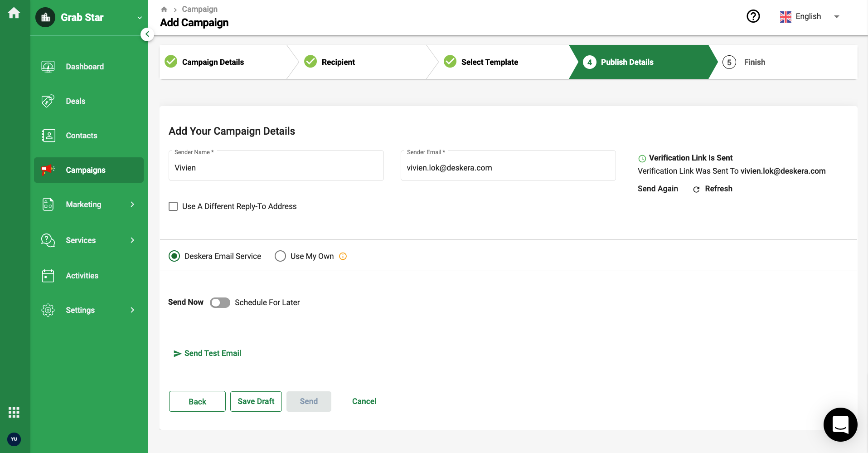
Task: Select Deskera Email Service radio button
Action: click(174, 256)
